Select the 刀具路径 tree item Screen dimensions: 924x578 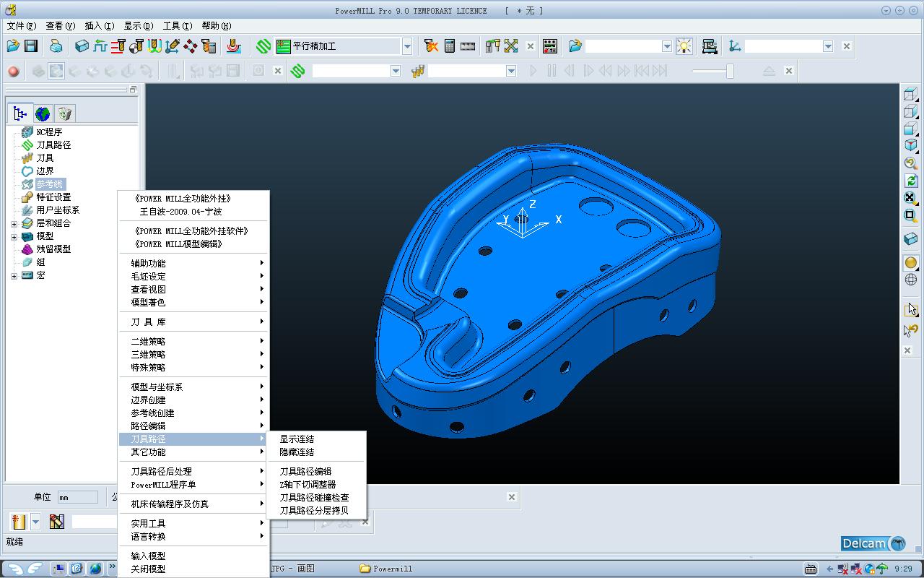(x=53, y=145)
